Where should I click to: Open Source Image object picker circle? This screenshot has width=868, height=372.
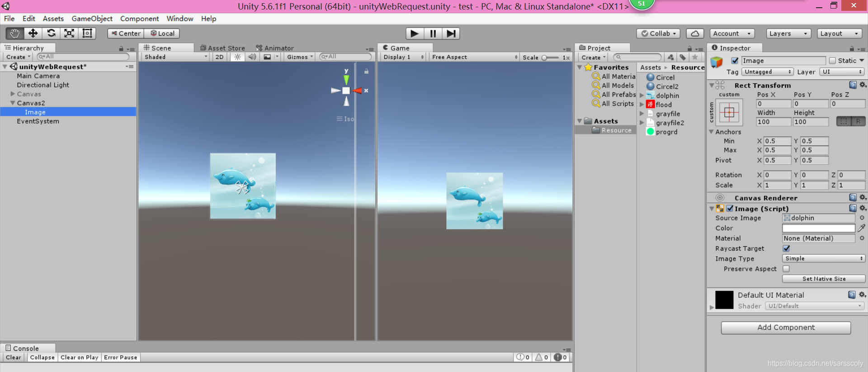[862, 218]
